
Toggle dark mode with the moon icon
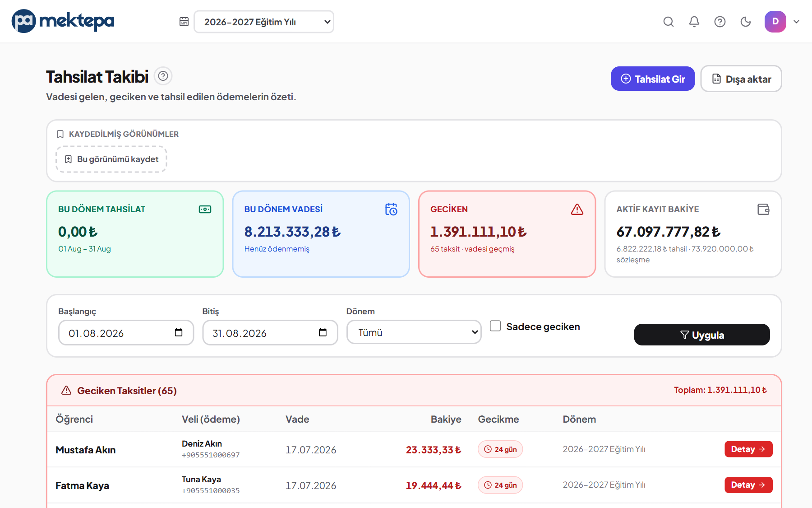coord(746,22)
